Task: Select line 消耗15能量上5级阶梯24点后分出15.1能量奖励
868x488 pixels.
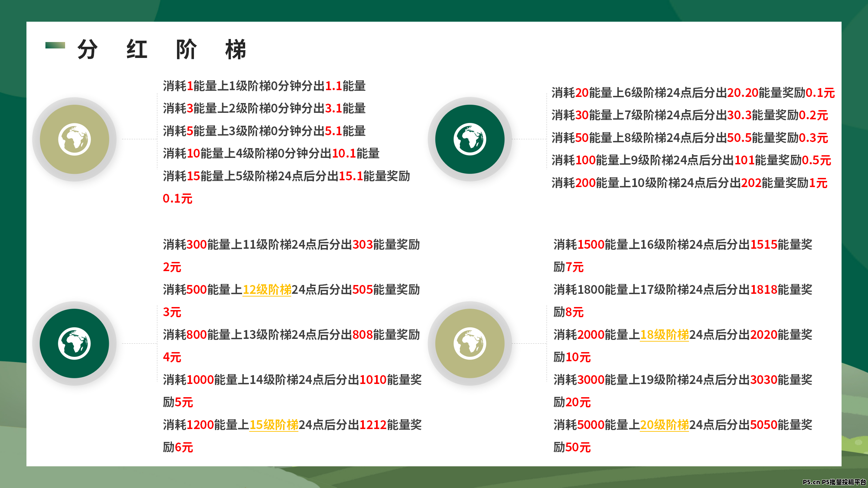Action: (x=286, y=176)
